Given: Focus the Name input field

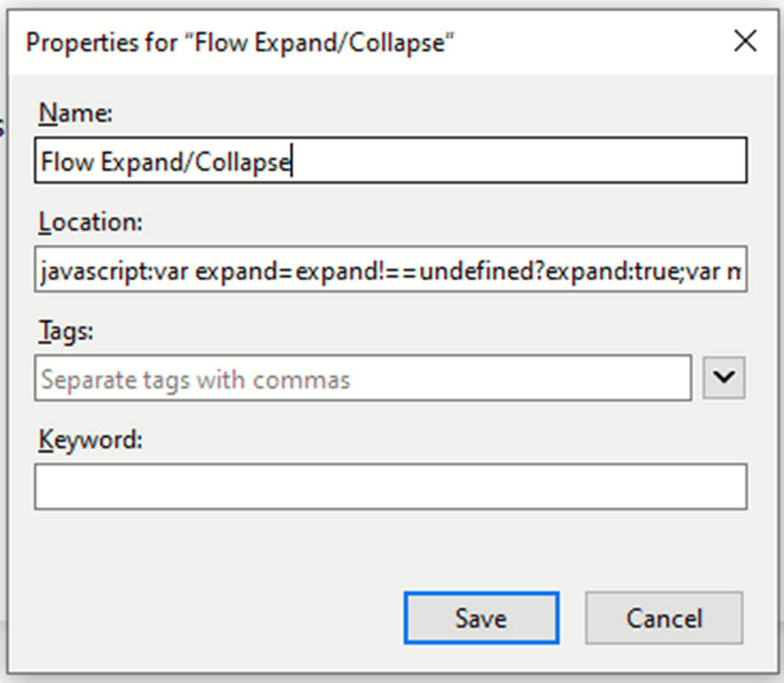Looking at the screenshot, I should pyautogui.click(x=516, y=161).
